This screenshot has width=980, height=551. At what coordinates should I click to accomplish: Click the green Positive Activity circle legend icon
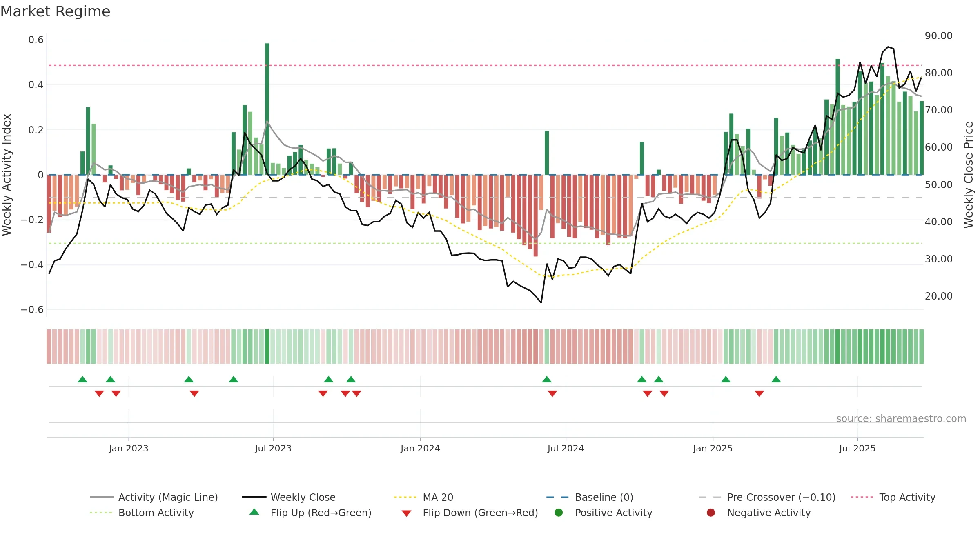[559, 513]
